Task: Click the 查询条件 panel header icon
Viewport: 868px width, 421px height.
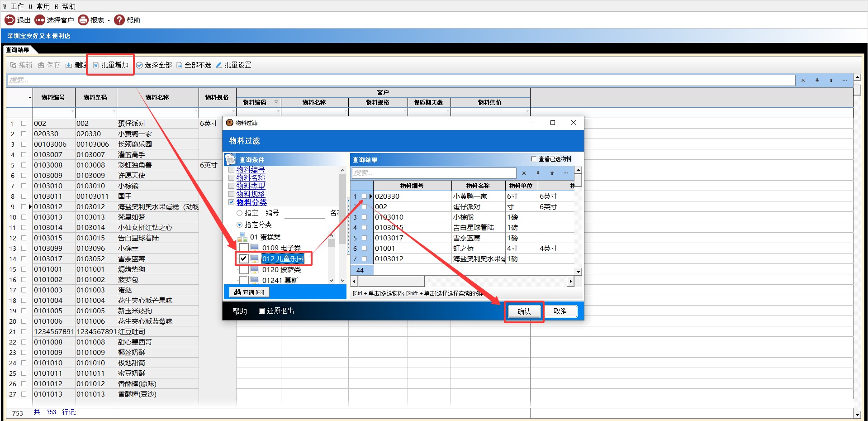Action: click(231, 159)
